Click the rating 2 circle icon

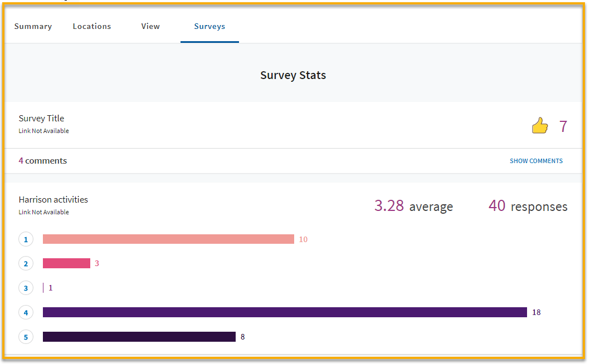(x=26, y=264)
